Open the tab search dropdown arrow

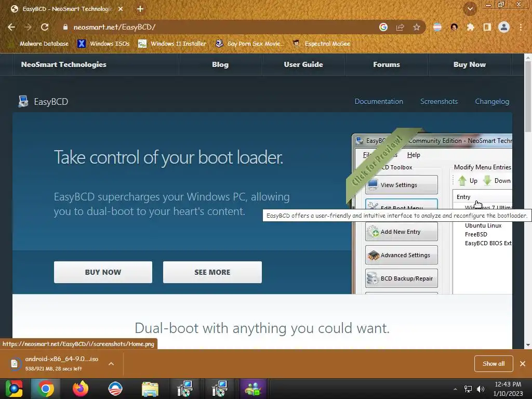[470, 9]
